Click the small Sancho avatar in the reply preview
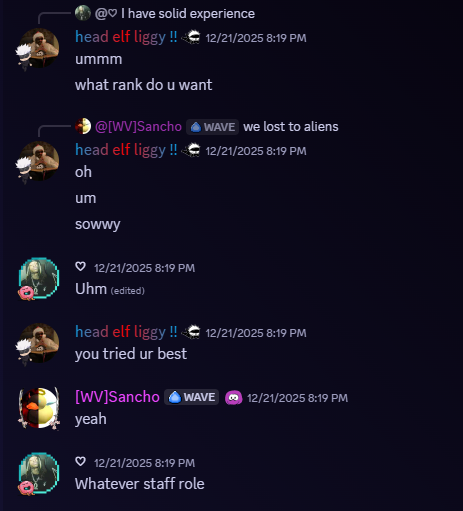Image resolution: width=463 pixels, height=511 pixels. point(83,126)
